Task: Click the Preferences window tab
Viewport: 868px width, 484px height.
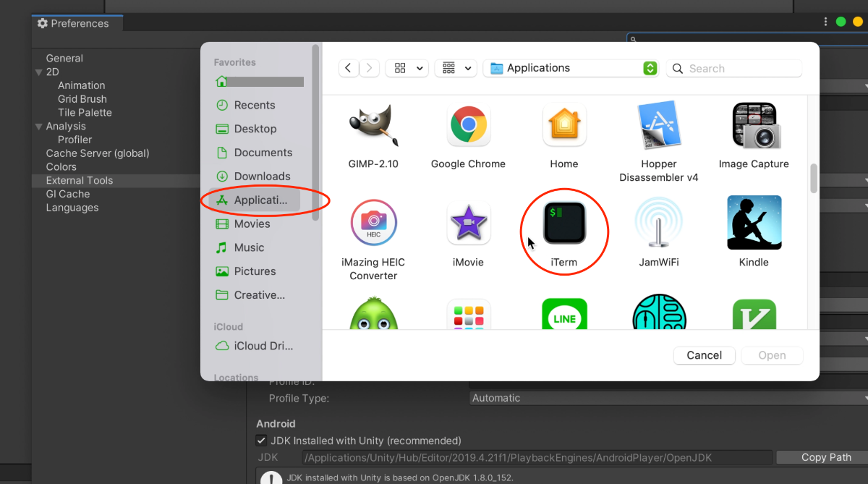Action: pyautogui.click(x=77, y=23)
